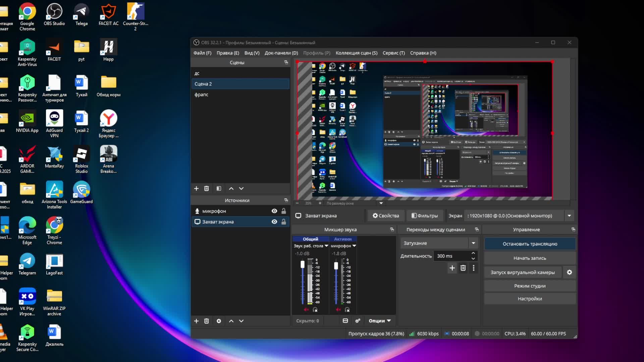Pop out the Scenes dock panel

pyautogui.click(x=286, y=62)
